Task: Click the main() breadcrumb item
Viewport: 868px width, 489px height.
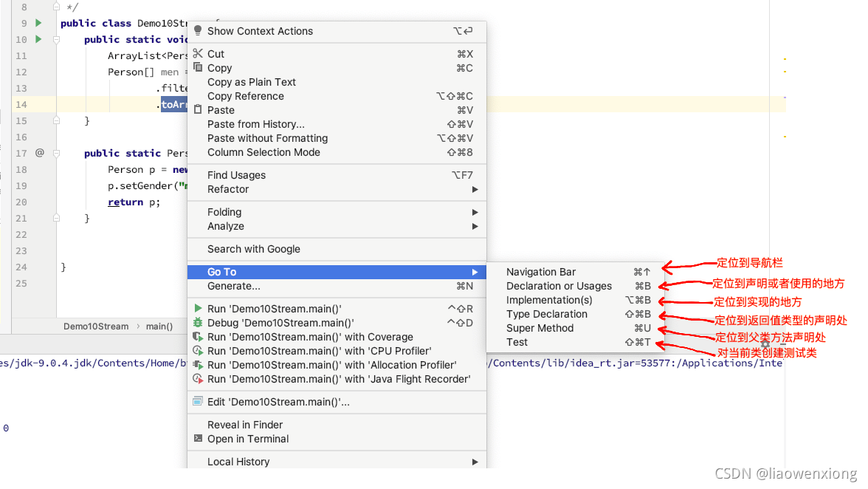Action: pyautogui.click(x=159, y=326)
